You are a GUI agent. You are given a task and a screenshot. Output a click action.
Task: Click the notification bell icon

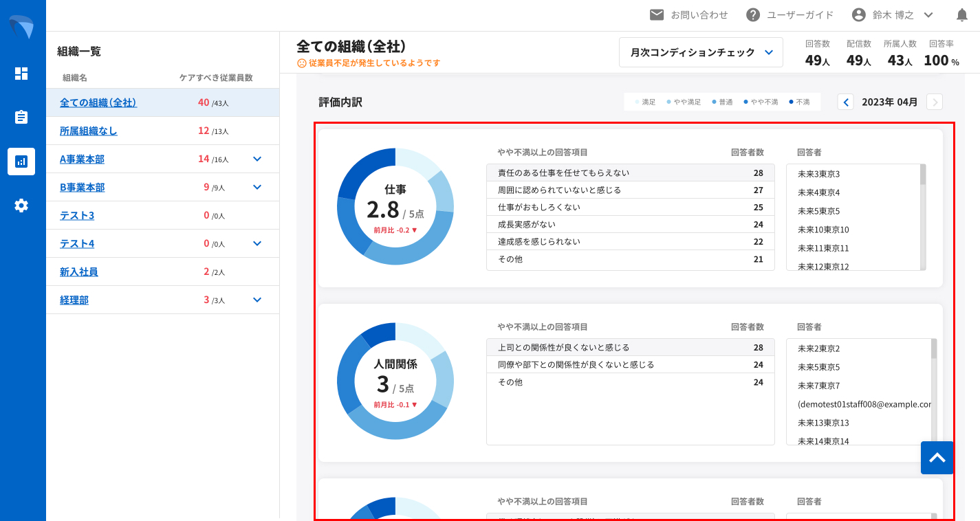click(962, 15)
